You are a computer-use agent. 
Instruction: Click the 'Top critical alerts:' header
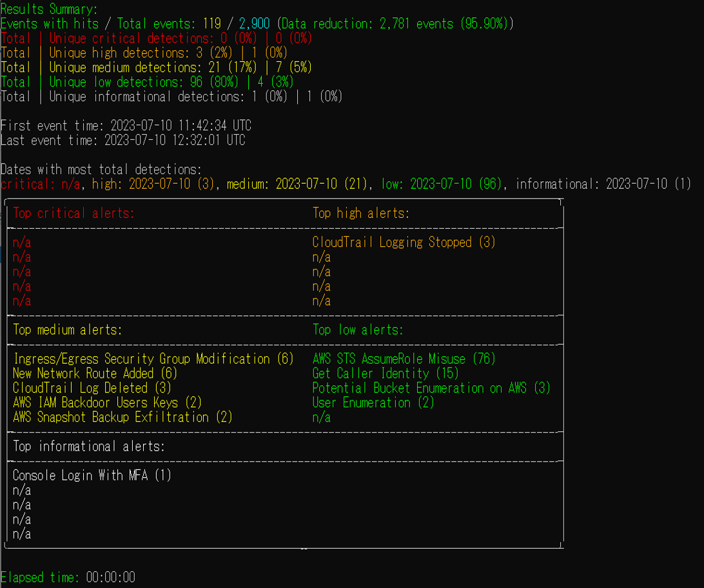tap(73, 213)
